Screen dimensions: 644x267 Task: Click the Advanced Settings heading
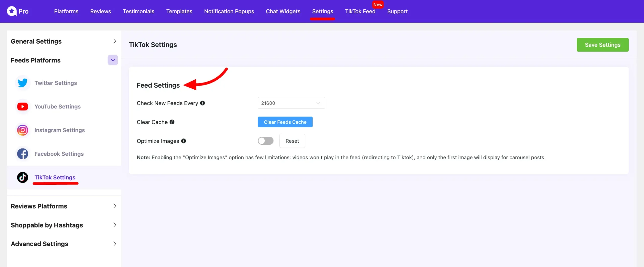[x=39, y=244]
